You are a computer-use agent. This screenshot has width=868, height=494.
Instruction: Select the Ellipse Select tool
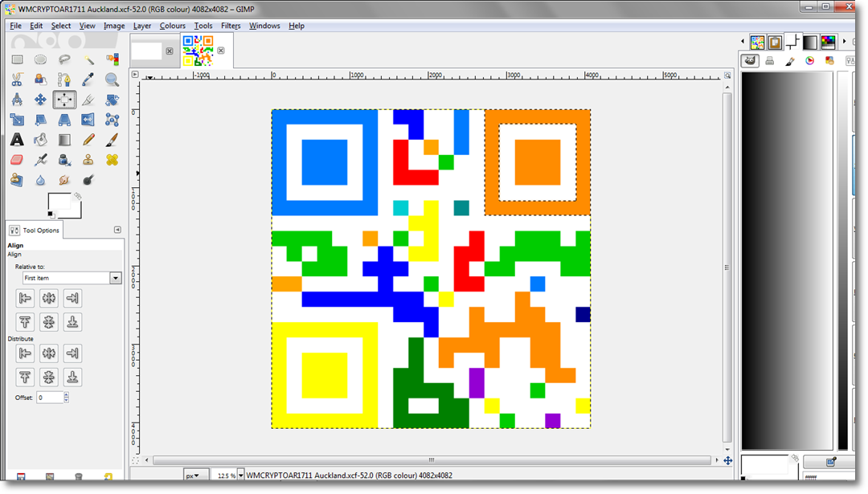click(x=40, y=59)
